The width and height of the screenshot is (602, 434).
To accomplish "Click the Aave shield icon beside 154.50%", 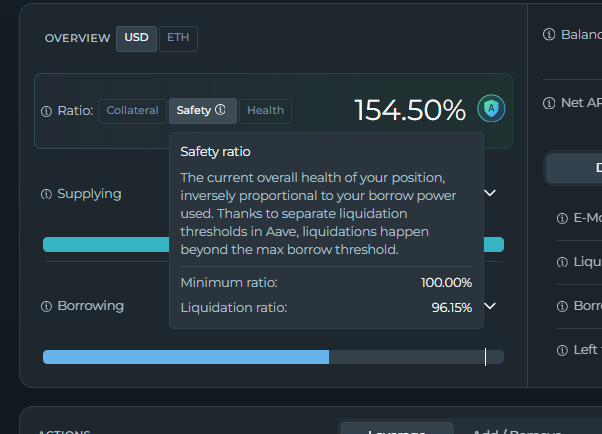I will [x=490, y=108].
